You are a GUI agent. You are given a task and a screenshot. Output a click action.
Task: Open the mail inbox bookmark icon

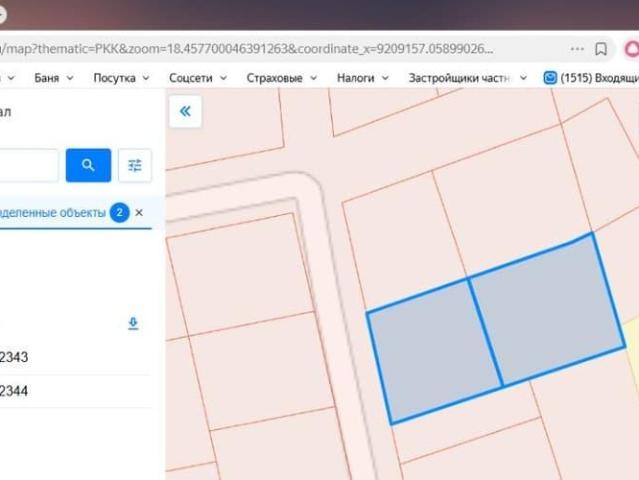click(x=550, y=77)
